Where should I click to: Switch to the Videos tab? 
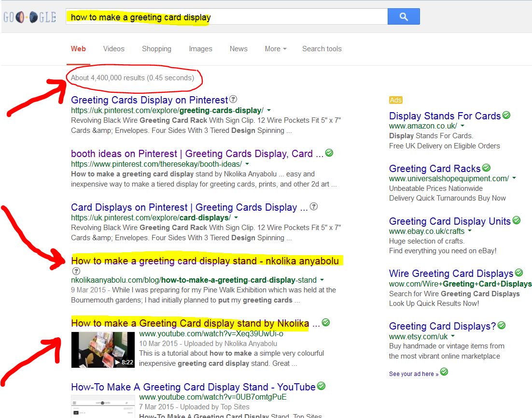click(x=113, y=48)
